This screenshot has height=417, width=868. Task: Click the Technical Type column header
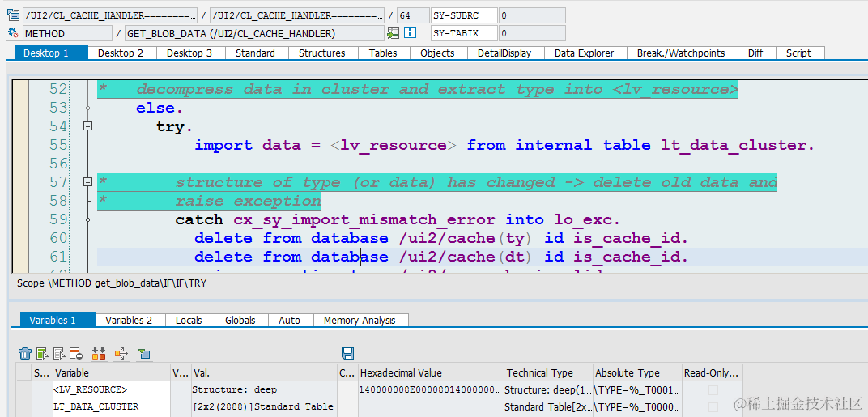point(549,372)
